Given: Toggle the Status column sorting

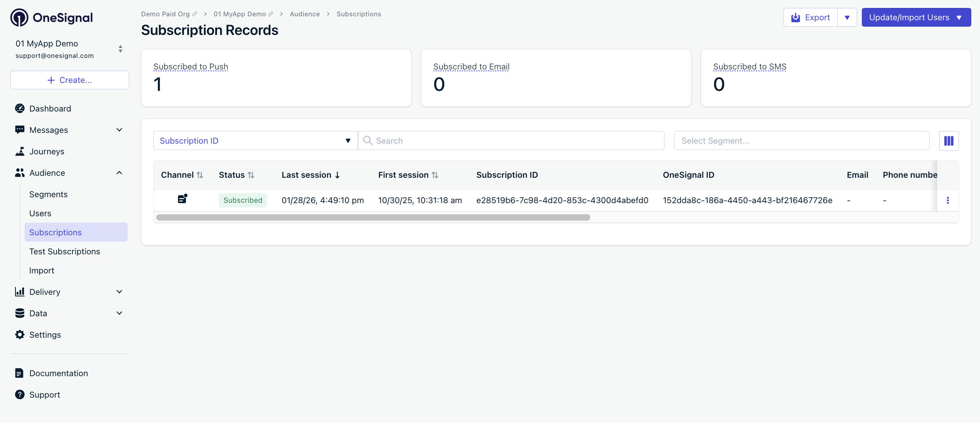Looking at the screenshot, I should click(251, 175).
